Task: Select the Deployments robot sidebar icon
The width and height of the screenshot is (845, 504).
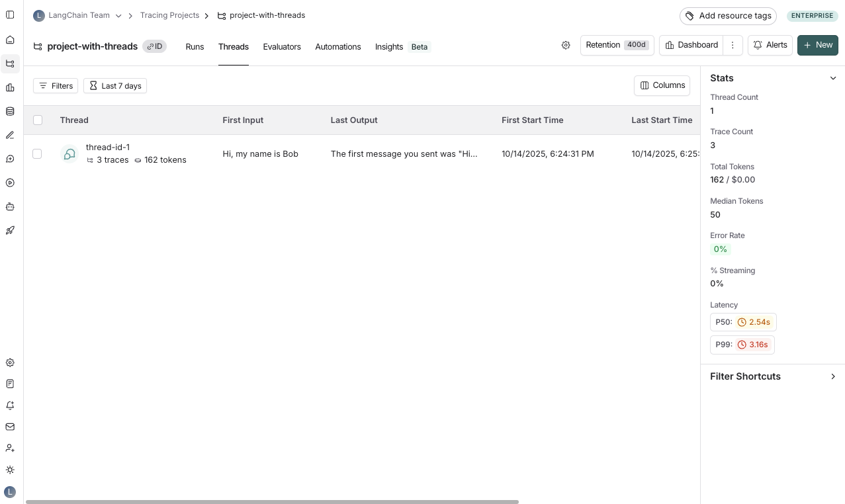Action: (x=10, y=206)
